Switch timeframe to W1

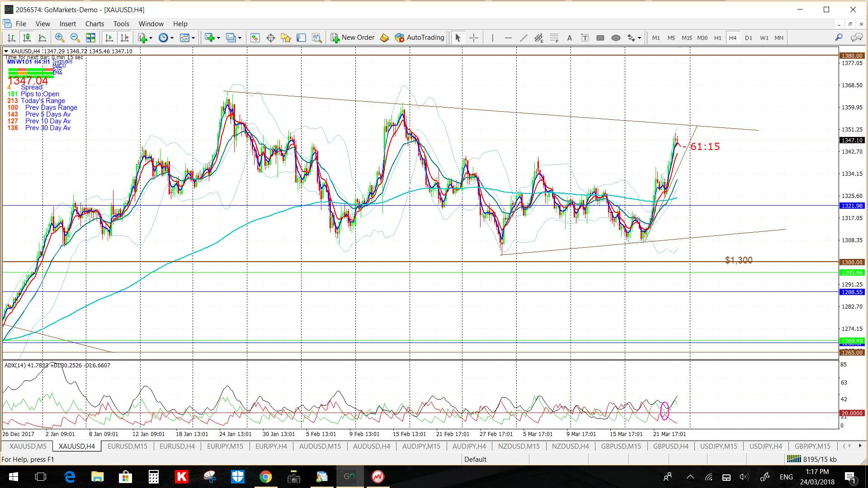point(764,38)
